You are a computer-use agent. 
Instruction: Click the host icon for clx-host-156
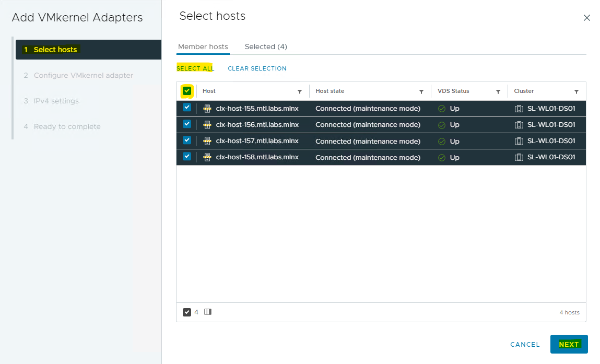pos(207,125)
